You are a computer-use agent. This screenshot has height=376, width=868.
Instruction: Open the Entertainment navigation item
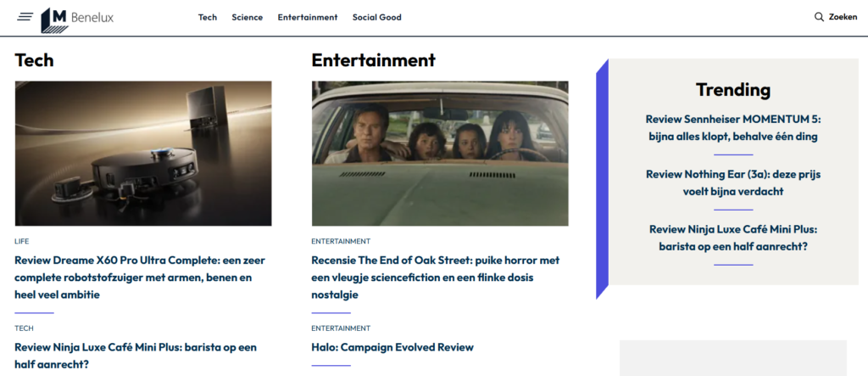[x=308, y=17]
